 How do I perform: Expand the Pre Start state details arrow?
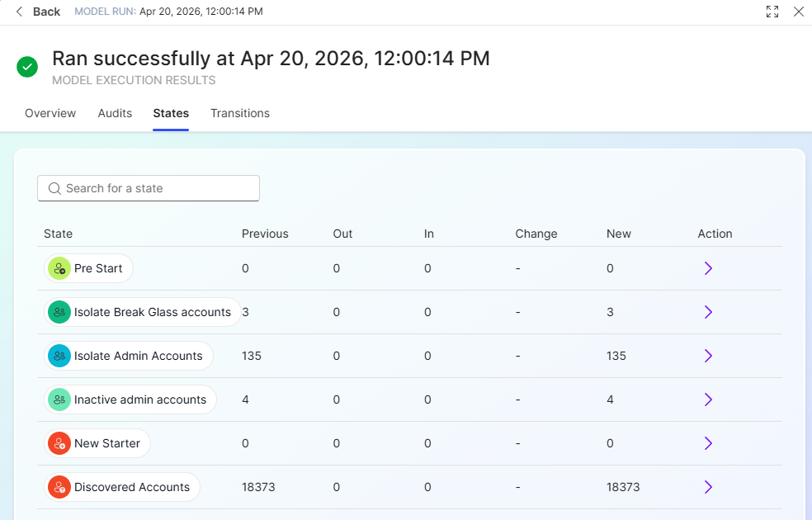point(707,268)
